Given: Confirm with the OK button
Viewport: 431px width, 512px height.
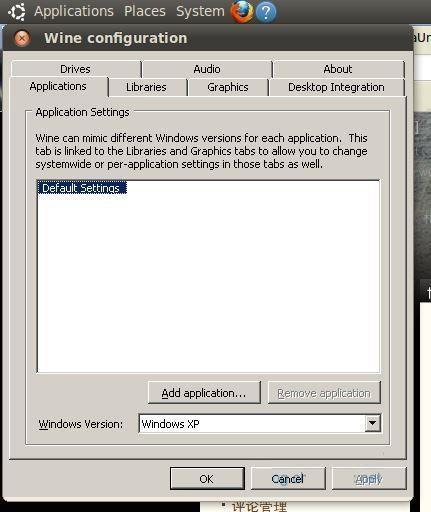Looking at the screenshot, I should coord(207,479).
